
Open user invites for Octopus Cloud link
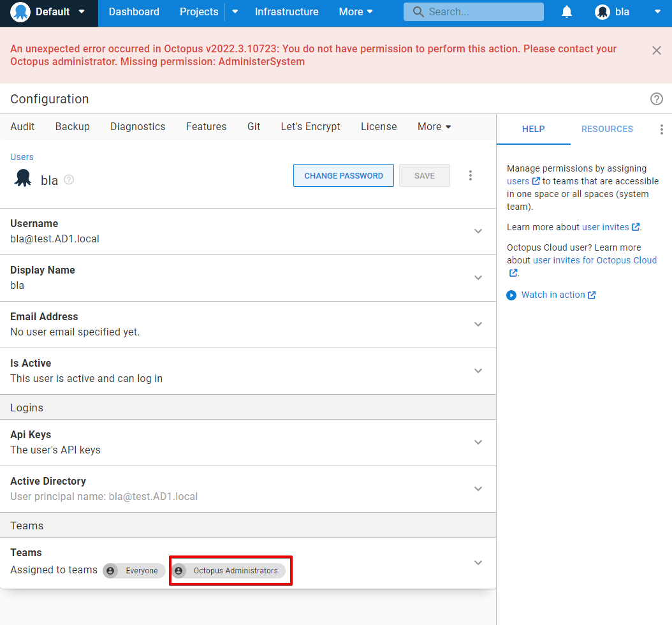pos(594,260)
